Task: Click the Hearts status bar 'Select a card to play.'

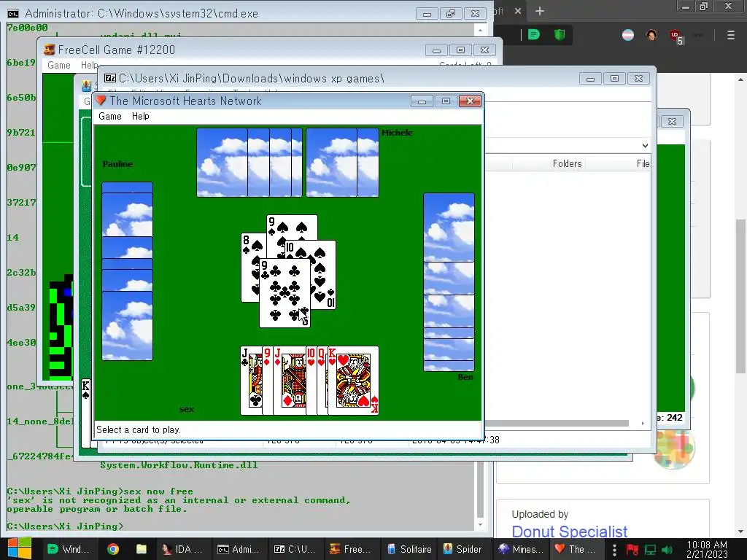Action: point(138,429)
